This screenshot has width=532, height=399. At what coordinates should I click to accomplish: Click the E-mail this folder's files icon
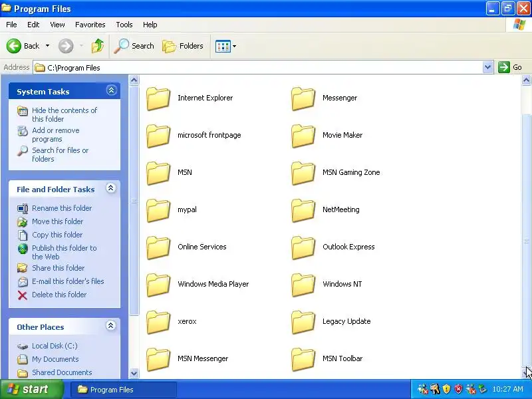(23, 281)
